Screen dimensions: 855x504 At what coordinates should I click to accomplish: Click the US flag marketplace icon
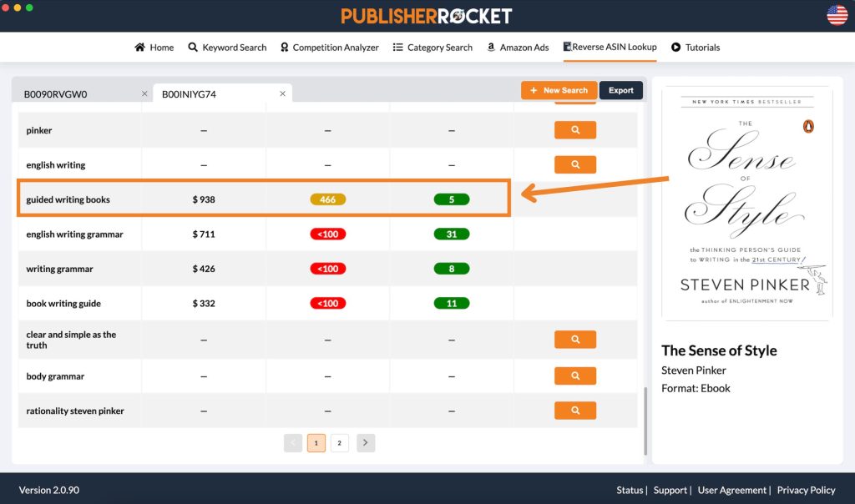click(837, 15)
